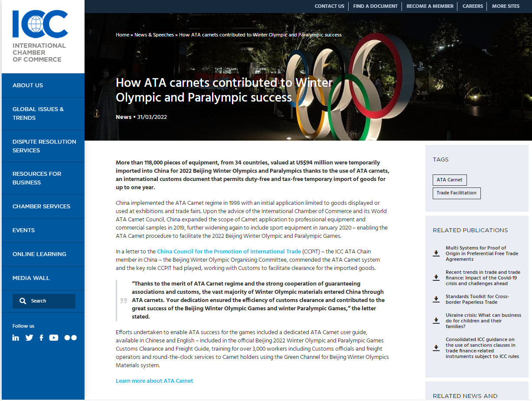Follow the Learn more about ATA Carnet link

[x=154, y=381]
